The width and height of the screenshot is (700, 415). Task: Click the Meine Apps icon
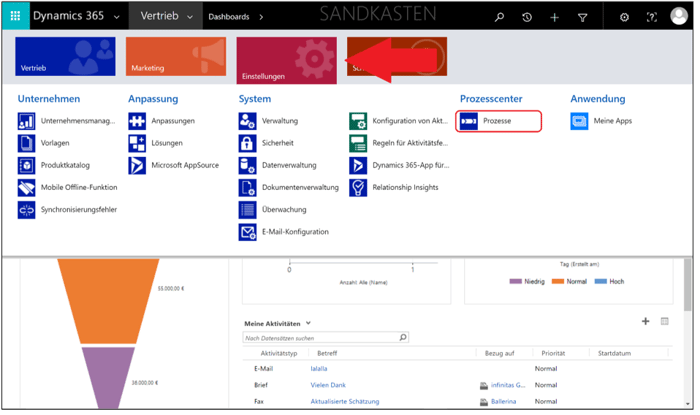(x=579, y=121)
